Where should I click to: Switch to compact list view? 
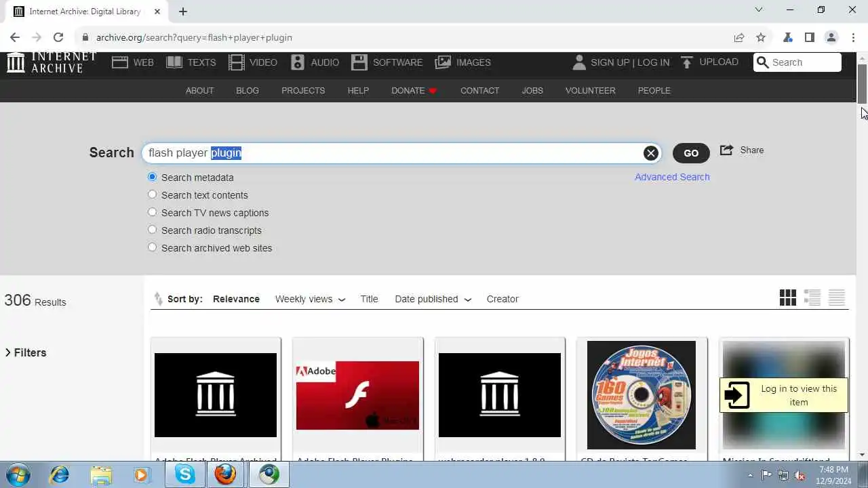click(x=837, y=298)
